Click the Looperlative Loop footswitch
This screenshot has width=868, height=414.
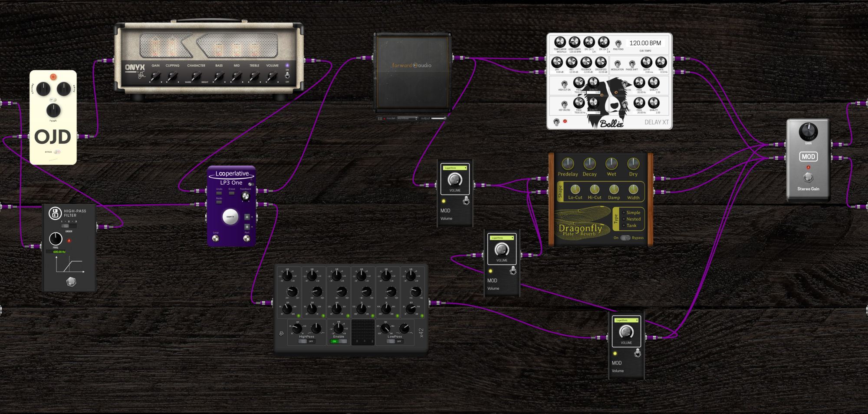215,238
